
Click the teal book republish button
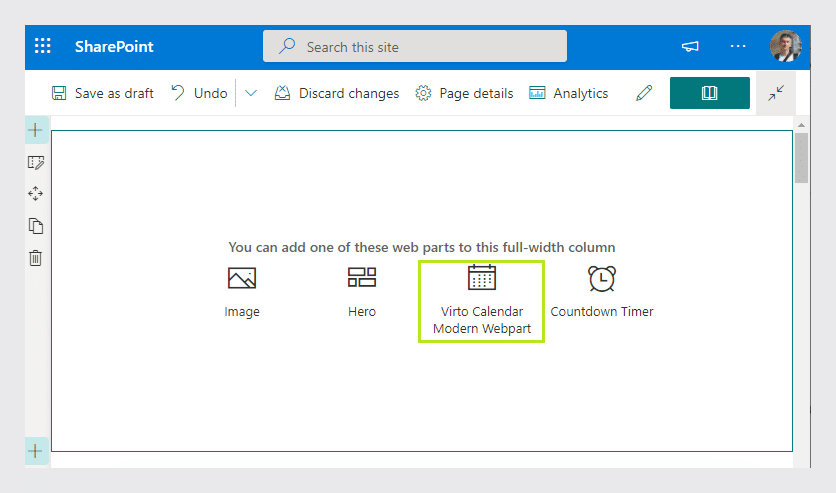coord(710,93)
